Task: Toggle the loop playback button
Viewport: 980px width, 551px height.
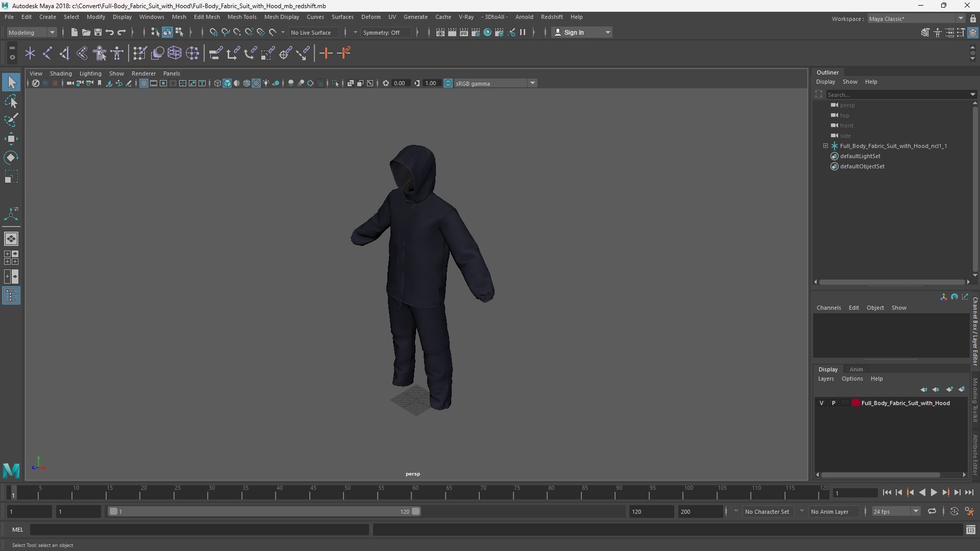Action: pos(932,511)
